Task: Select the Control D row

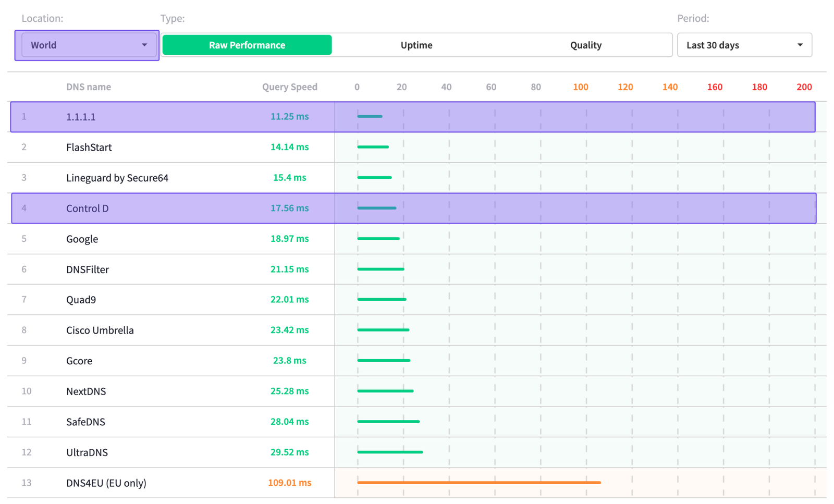Action: click(87, 208)
